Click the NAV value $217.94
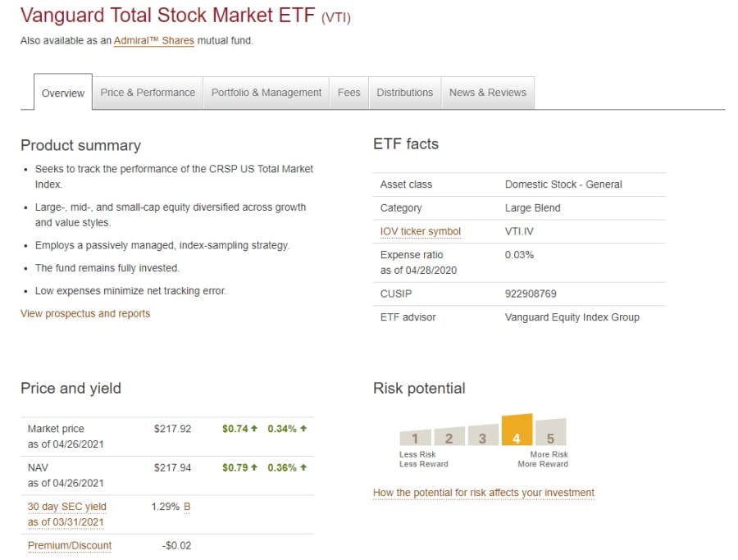 [x=173, y=468]
